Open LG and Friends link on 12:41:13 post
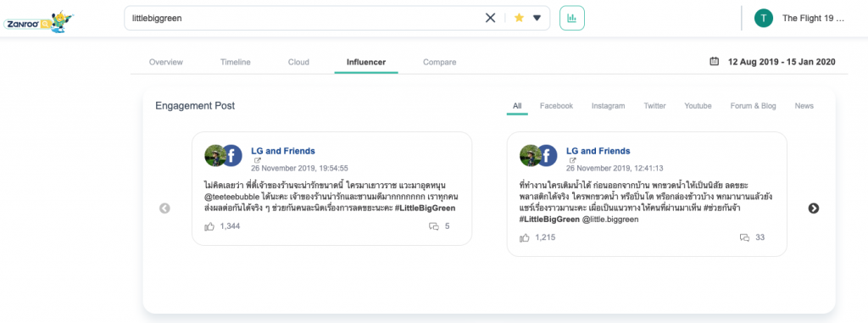Screen dimensions: 868x323 [x=598, y=151]
